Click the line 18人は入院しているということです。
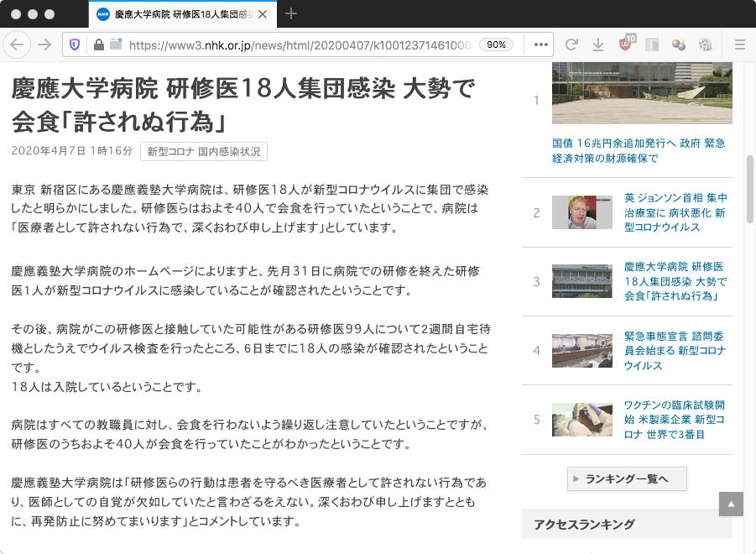756x554 pixels. tap(107, 387)
